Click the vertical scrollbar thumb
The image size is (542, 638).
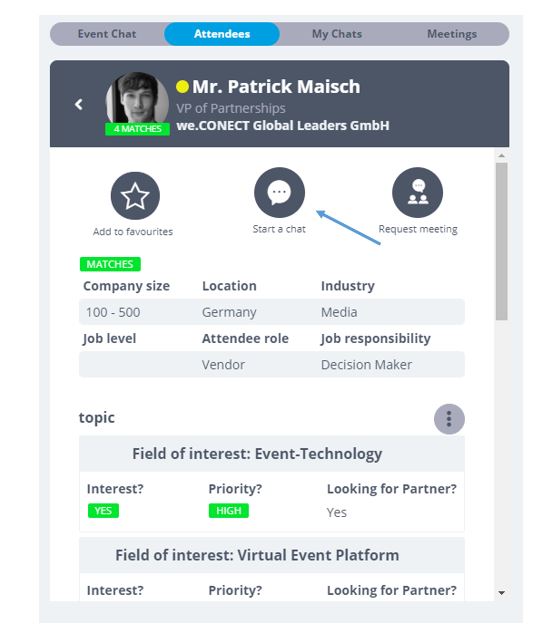click(x=502, y=241)
